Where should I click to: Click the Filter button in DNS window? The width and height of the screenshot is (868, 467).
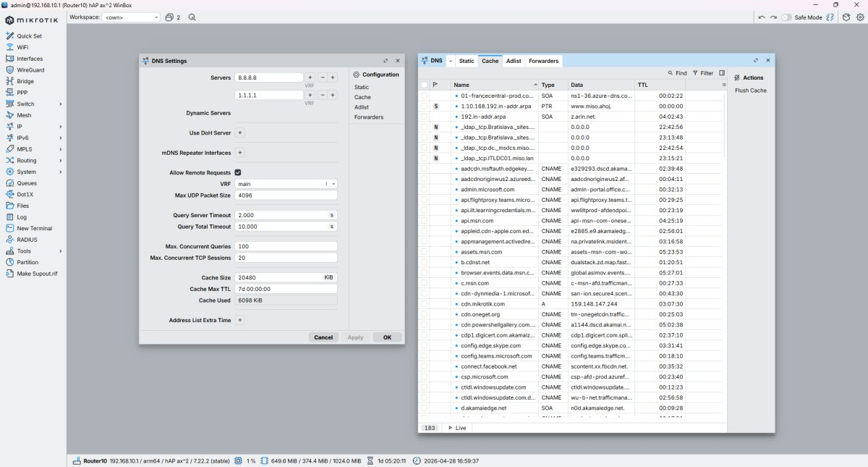(x=702, y=73)
